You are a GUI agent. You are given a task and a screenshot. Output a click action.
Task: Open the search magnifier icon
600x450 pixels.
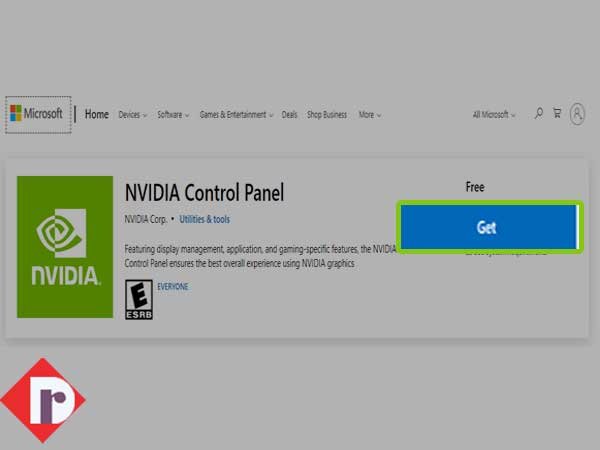coord(539,113)
